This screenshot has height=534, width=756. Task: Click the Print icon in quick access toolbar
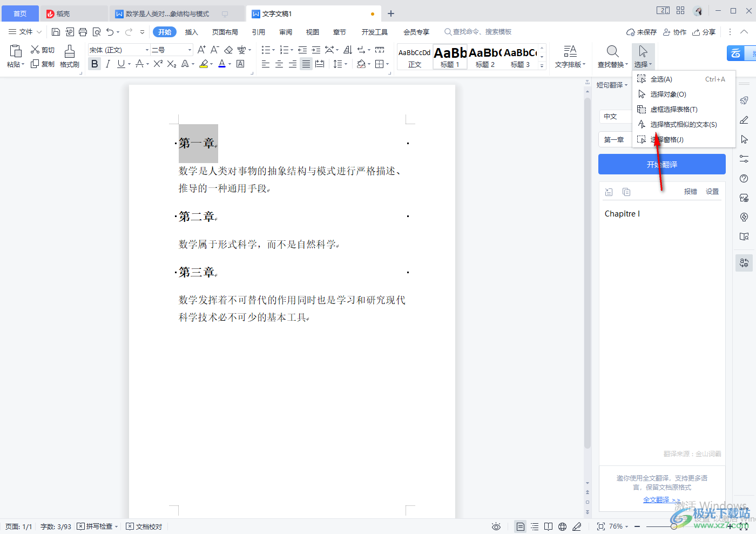tap(83, 32)
